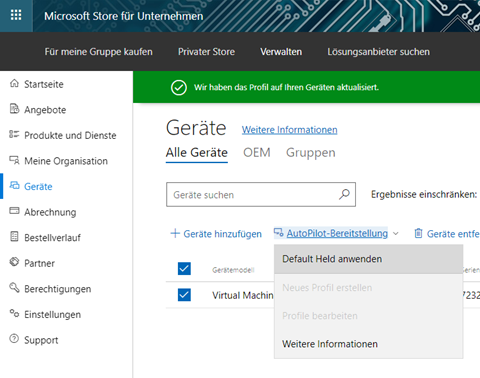Open Abrechnung in the sidebar
This screenshot has height=378, width=480.
tap(50, 212)
